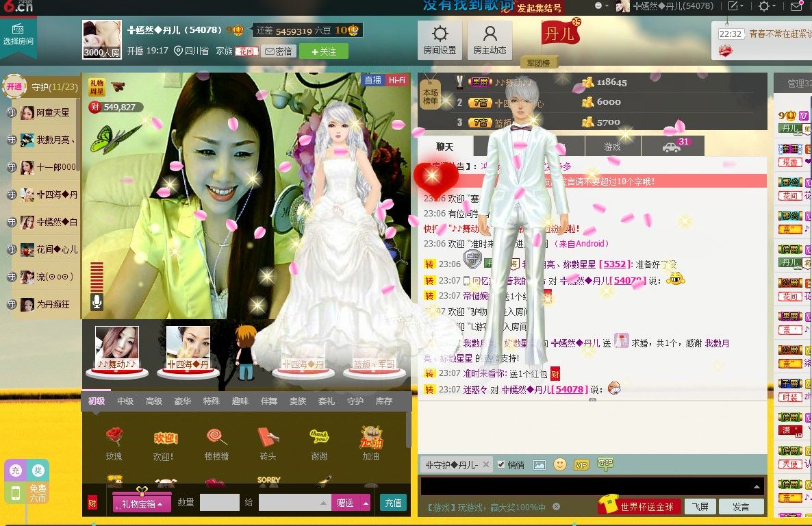Select the 玫瑰 rose gift
812x526 pixels.
click(x=114, y=443)
